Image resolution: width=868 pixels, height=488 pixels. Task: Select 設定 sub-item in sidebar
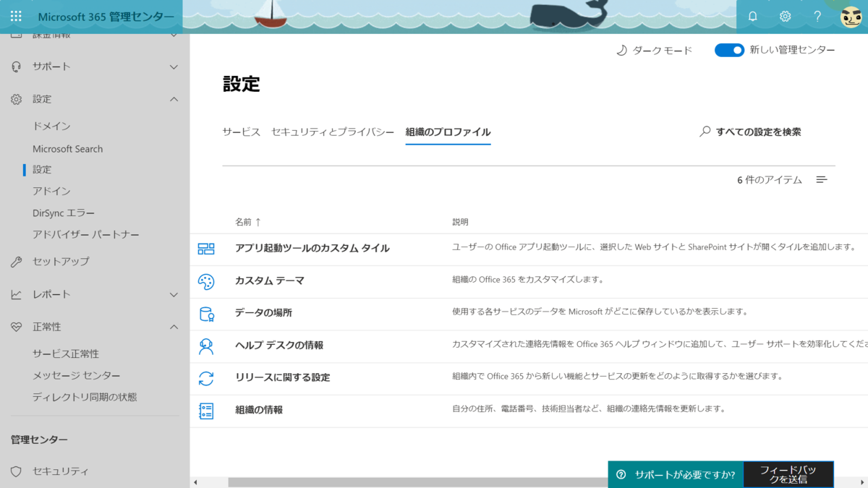click(42, 170)
